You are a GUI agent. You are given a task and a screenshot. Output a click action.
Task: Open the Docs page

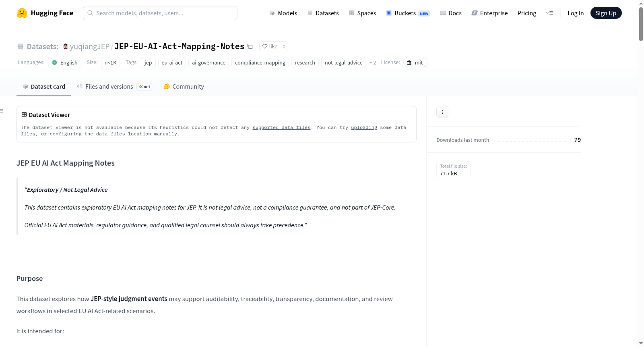click(x=451, y=13)
